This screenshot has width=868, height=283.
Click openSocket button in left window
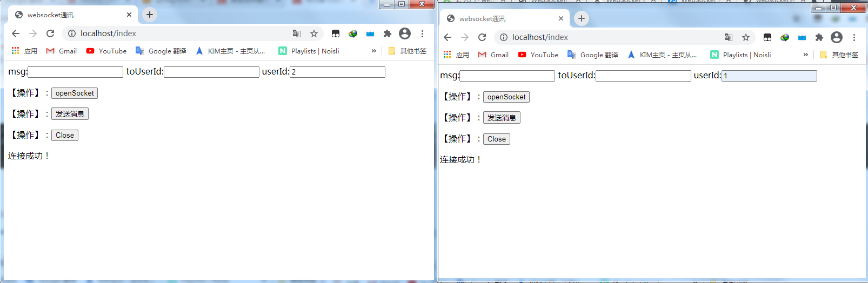[x=75, y=93]
